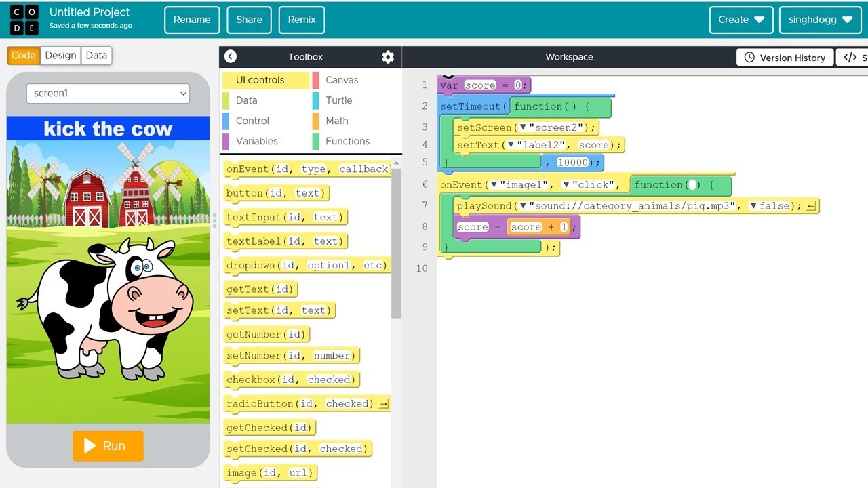Run the app with the Run button

point(108,446)
